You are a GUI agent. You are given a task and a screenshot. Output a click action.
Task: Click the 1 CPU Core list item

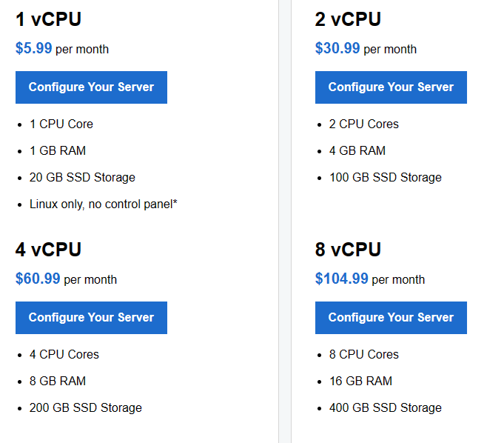(x=61, y=124)
